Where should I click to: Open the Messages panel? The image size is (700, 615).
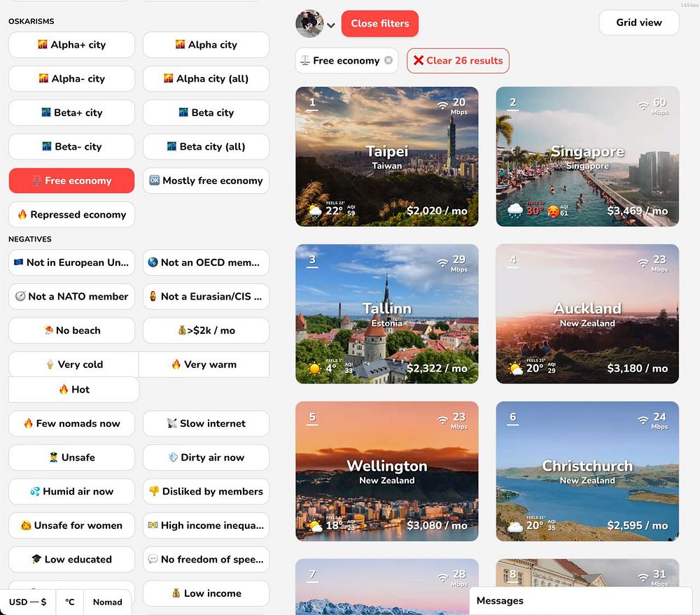581,601
